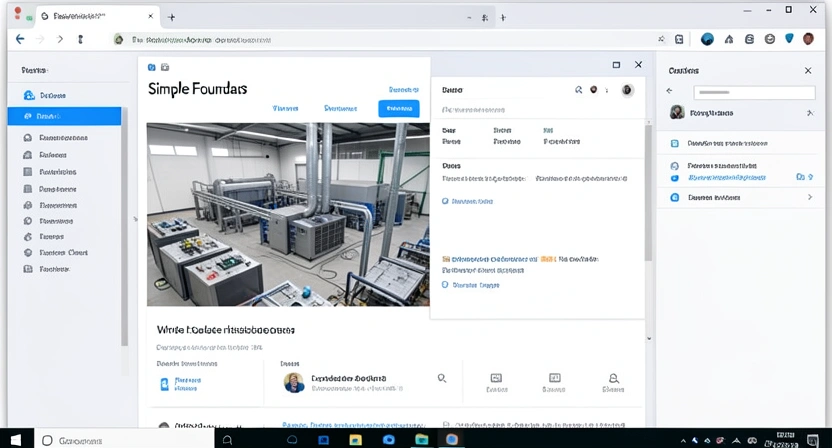
Task: Close the active browser tab
Action: point(151,16)
